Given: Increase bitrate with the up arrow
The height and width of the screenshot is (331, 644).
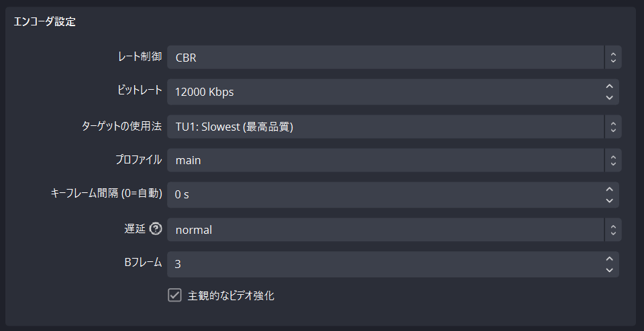Looking at the screenshot, I should click(610, 86).
